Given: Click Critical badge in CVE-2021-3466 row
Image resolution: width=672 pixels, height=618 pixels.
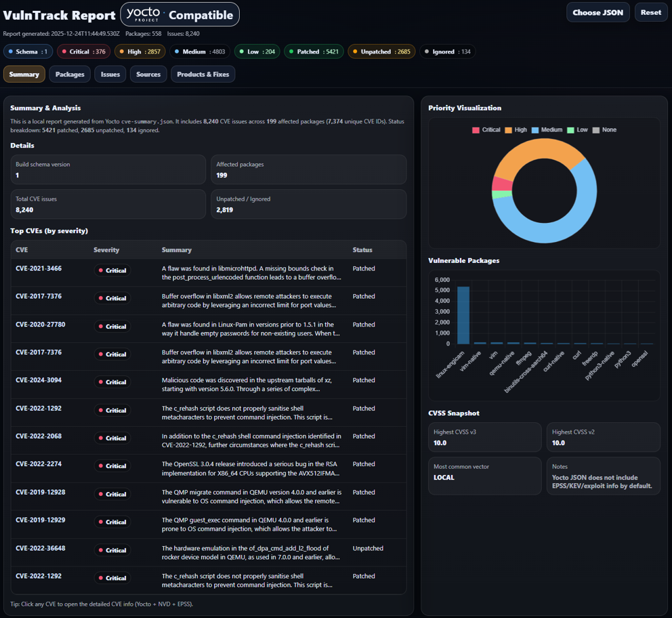Looking at the screenshot, I should click(x=112, y=270).
